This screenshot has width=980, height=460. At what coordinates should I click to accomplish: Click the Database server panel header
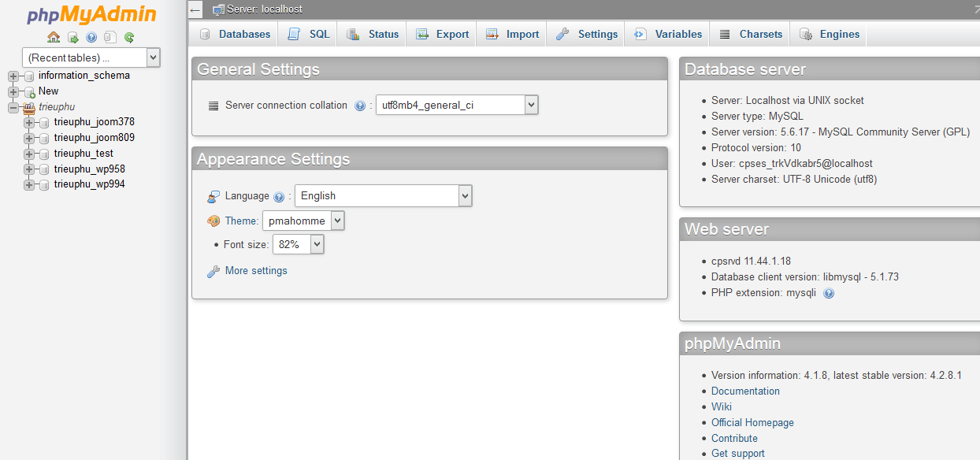(x=830, y=69)
